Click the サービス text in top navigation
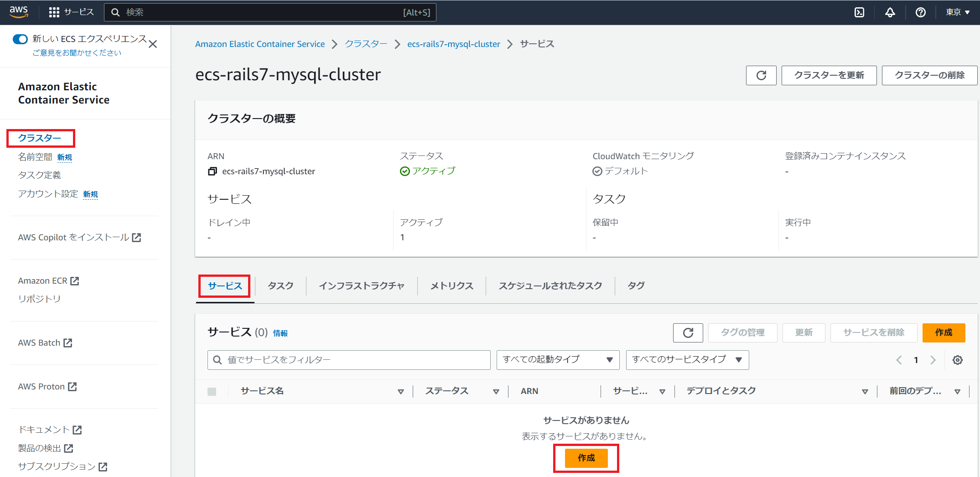Viewport: 980px width, 477px height. point(79,12)
